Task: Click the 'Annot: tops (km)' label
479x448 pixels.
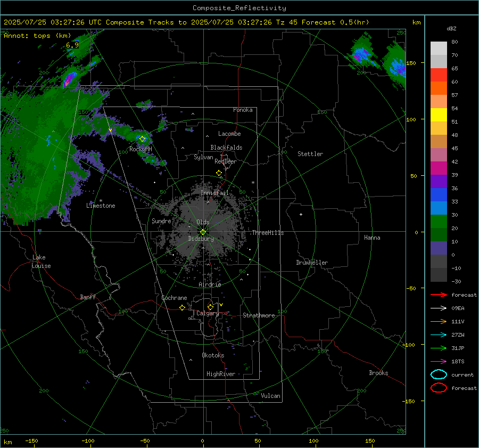Action: coord(37,36)
